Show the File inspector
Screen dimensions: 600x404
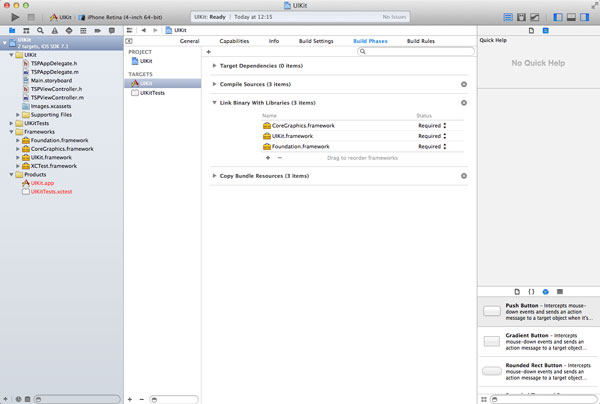click(x=531, y=31)
